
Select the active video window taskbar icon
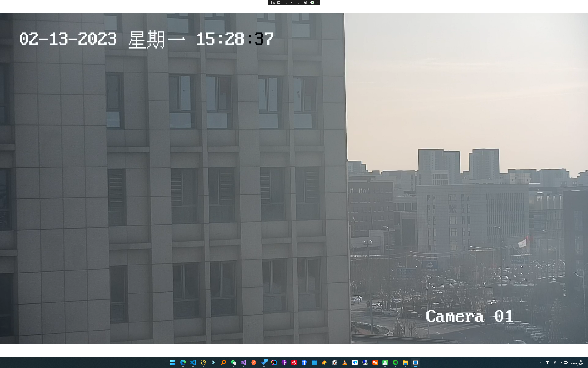(416, 363)
